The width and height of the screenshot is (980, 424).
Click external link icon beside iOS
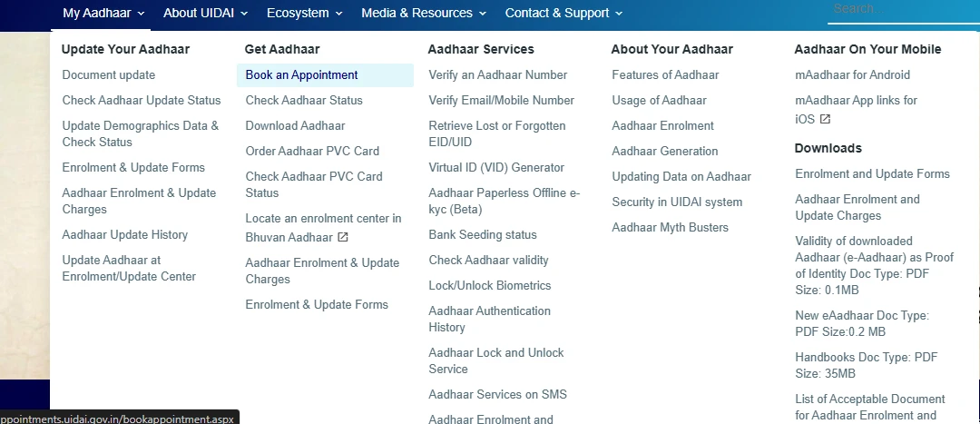825,119
